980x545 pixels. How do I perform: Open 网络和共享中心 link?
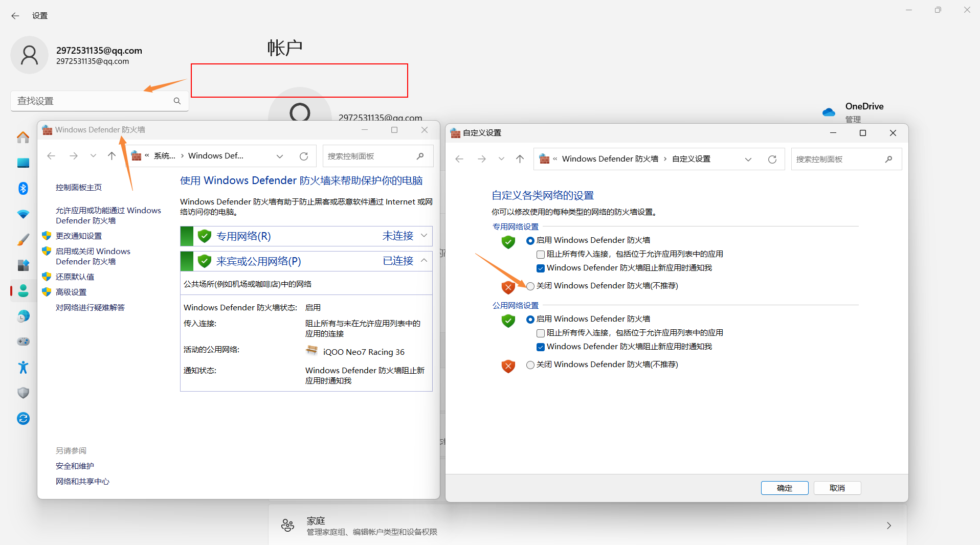tap(82, 481)
